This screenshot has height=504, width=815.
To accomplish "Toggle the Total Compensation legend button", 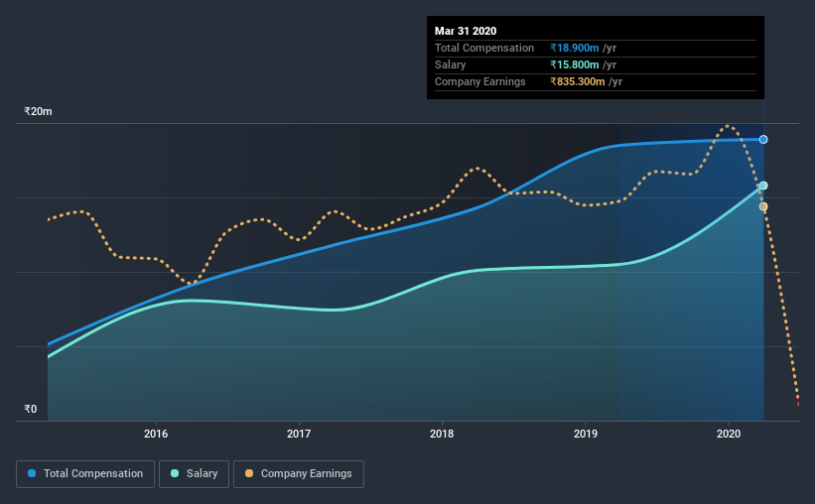I will (85, 474).
